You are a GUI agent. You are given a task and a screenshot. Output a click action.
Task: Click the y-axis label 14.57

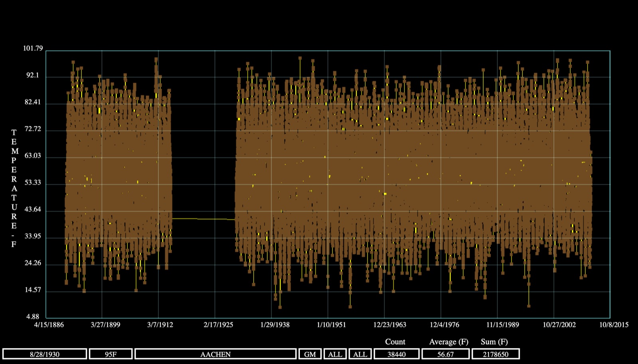33,290
